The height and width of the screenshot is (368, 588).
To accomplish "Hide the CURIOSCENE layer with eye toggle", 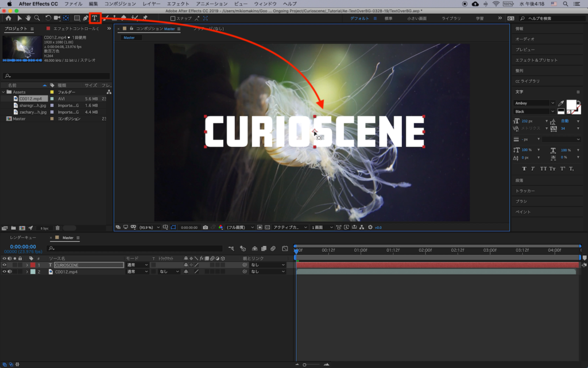I will 4,265.
